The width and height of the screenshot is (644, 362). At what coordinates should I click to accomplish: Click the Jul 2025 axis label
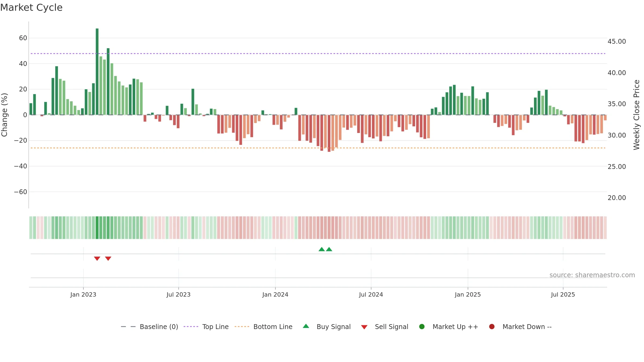point(563,294)
